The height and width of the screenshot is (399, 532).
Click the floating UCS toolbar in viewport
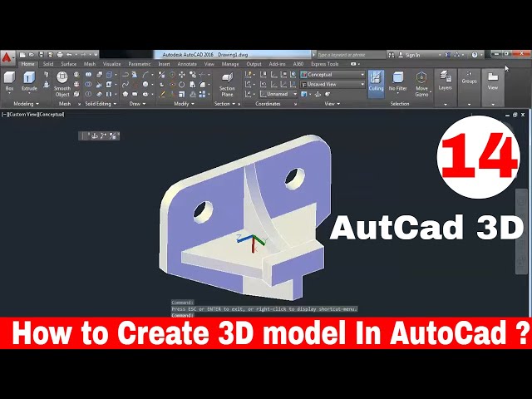(x=99, y=135)
